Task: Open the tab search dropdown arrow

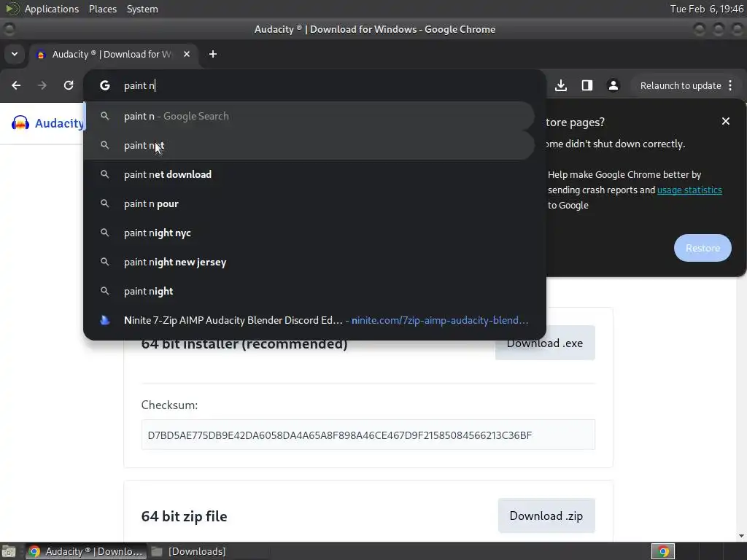Action: coord(15,54)
